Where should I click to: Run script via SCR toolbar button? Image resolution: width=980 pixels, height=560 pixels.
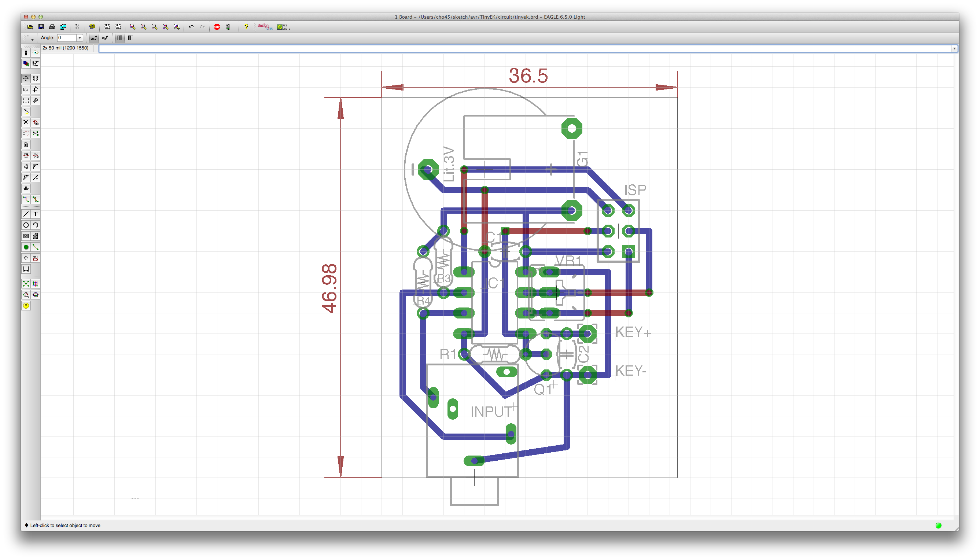pos(107,26)
